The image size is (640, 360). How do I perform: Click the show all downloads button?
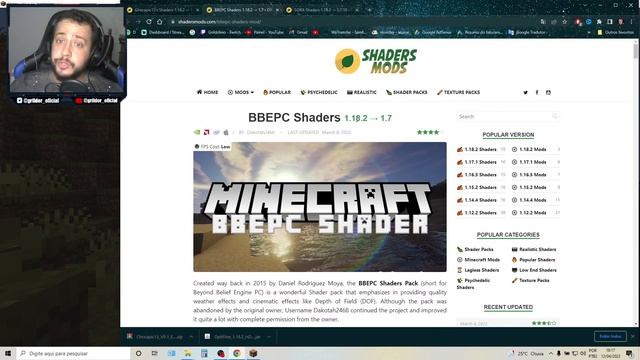610,336
